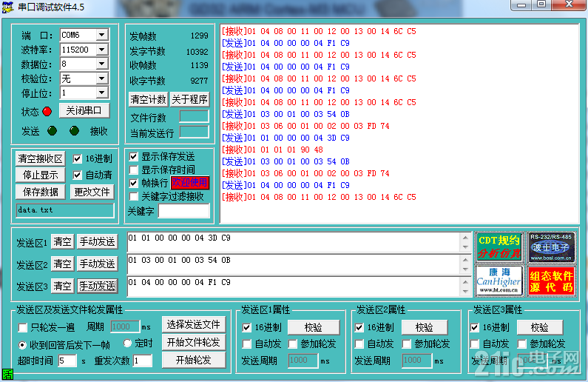Select the 定时 radio option

coord(127,343)
